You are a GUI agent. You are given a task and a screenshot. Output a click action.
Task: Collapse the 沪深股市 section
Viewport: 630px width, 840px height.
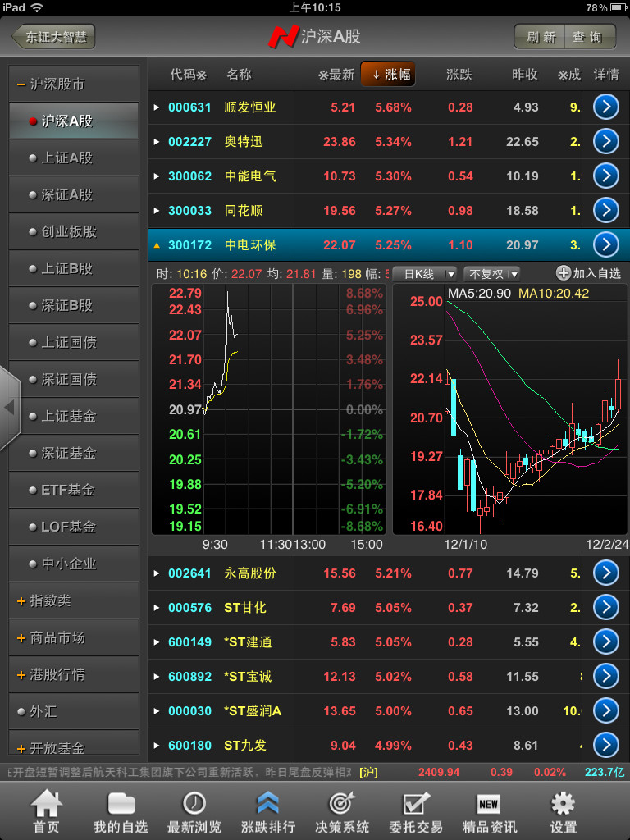[74, 84]
